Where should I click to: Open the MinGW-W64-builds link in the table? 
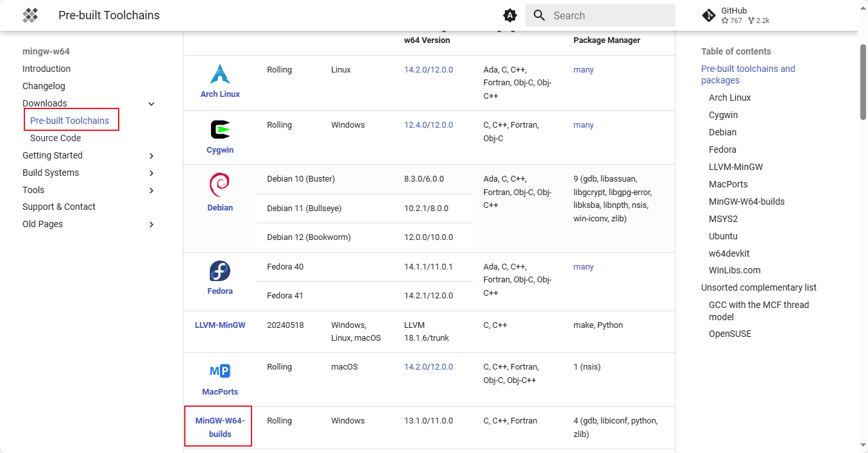(220, 427)
